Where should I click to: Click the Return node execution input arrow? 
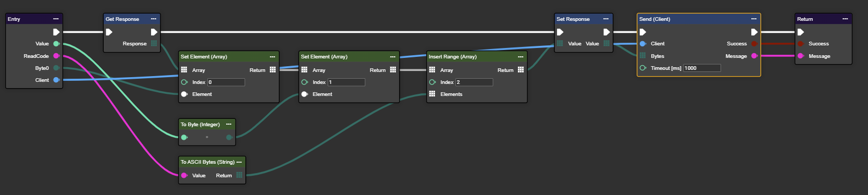pyautogui.click(x=801, y=32)
